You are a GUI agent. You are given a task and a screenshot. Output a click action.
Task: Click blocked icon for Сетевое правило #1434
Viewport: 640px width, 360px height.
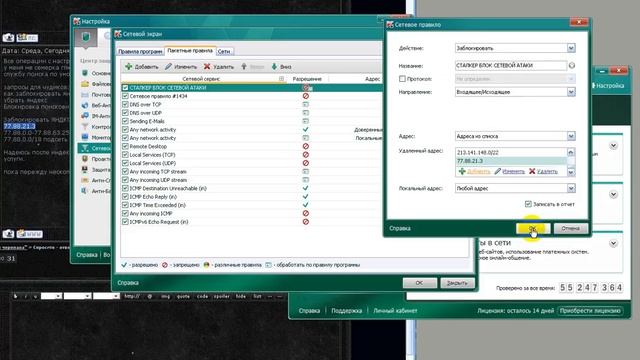306,96
